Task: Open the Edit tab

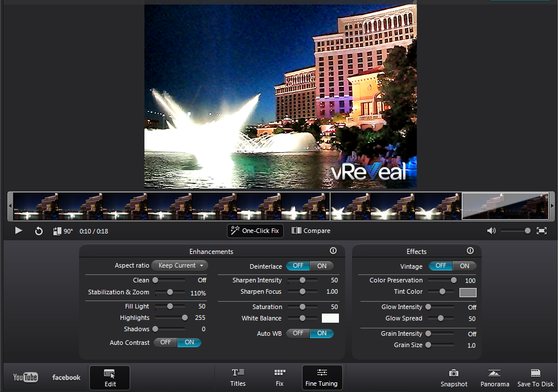Action: coord(110,378)
